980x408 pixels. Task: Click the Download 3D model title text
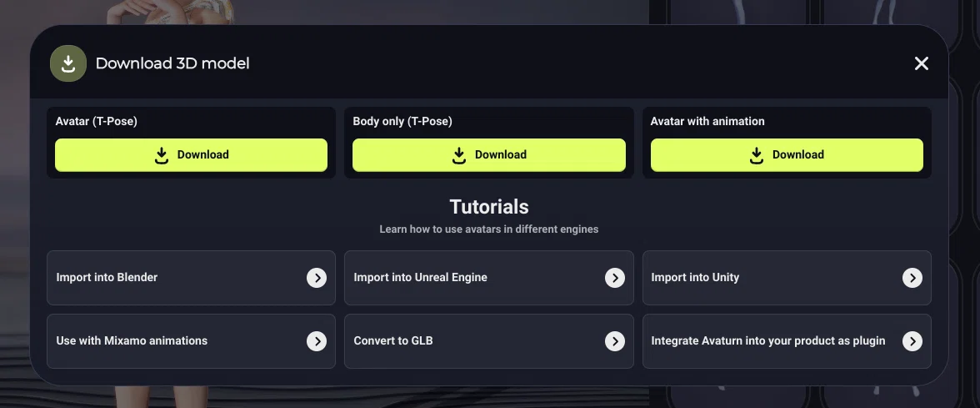click(172, 63)
